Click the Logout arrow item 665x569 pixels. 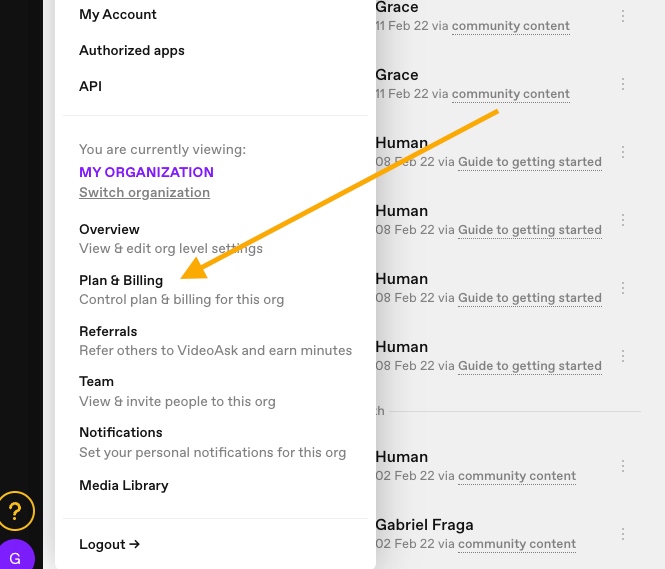click(109, 544)
